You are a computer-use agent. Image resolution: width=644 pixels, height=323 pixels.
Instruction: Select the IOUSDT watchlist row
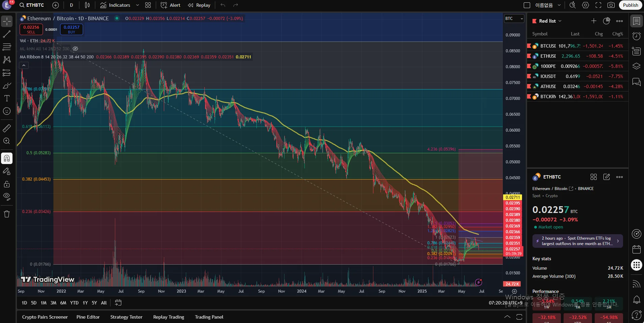(x=578, y=76)
